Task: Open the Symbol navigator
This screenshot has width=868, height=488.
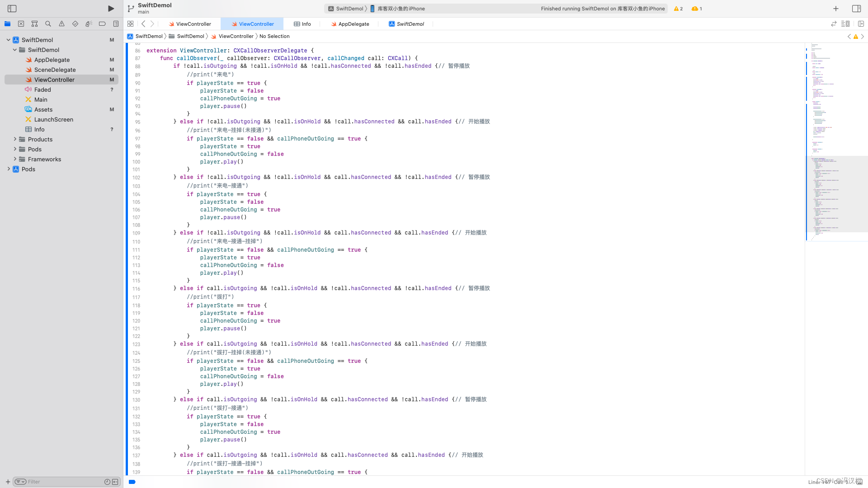Action: [x=34, y=24]
